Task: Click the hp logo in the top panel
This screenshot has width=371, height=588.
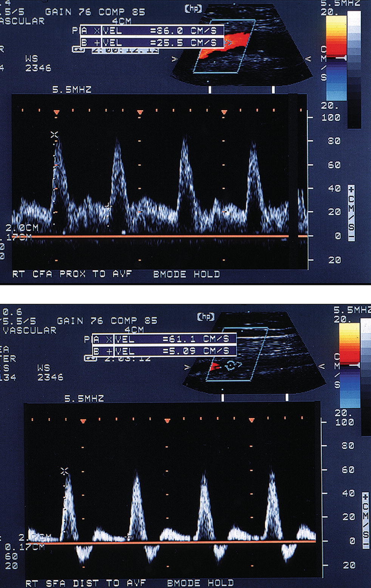Action: [194, 9]
